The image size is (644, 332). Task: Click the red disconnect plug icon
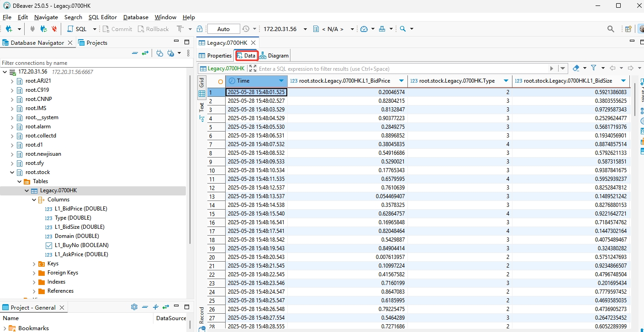click(x=54, y=29)
